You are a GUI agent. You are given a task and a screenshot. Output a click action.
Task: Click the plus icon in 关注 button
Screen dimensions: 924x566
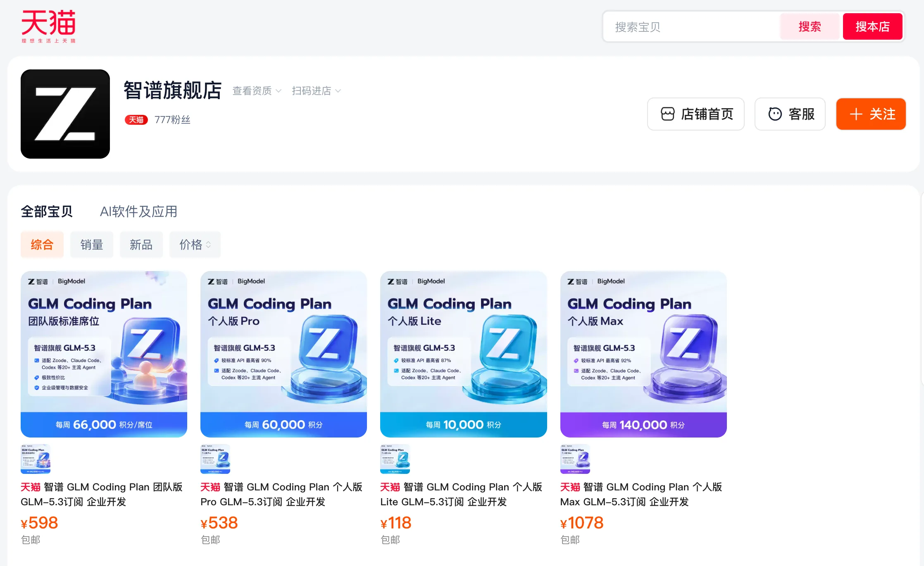click(856, 114)
